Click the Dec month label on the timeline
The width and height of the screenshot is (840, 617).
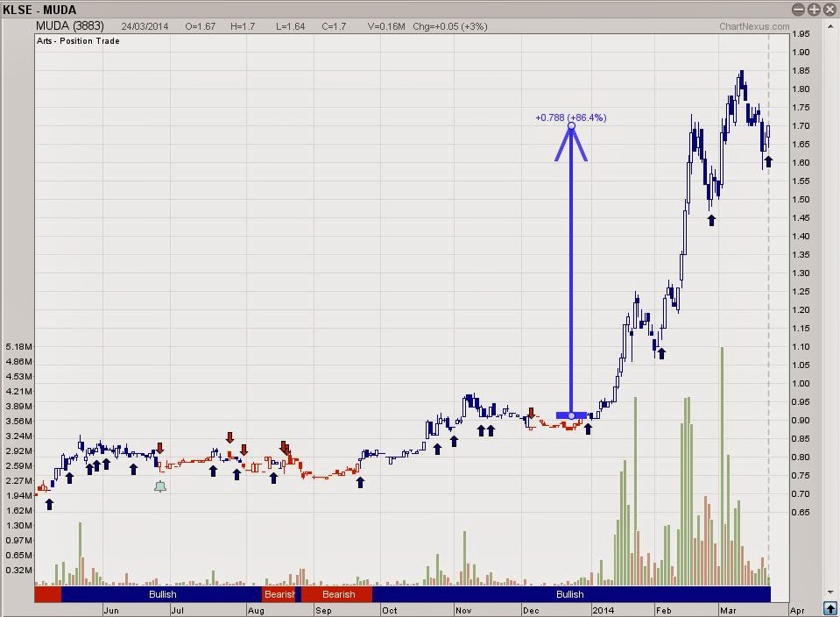click(x=529, y=609)
